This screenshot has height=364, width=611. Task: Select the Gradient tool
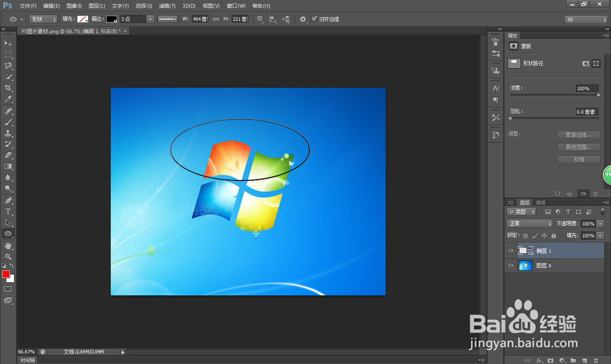(x=8, y=166)
